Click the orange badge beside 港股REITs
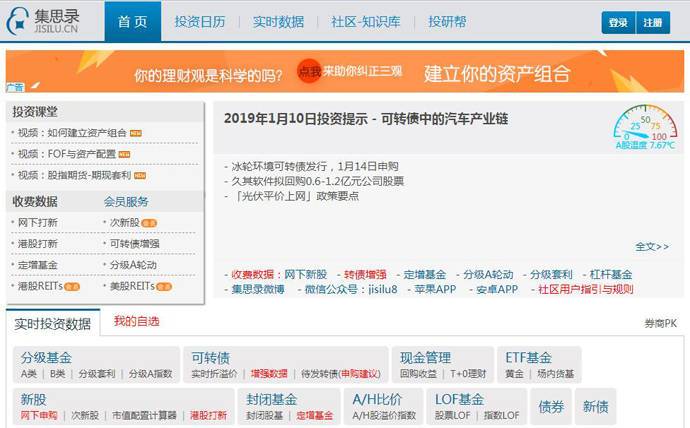 (x=73, y=287)
